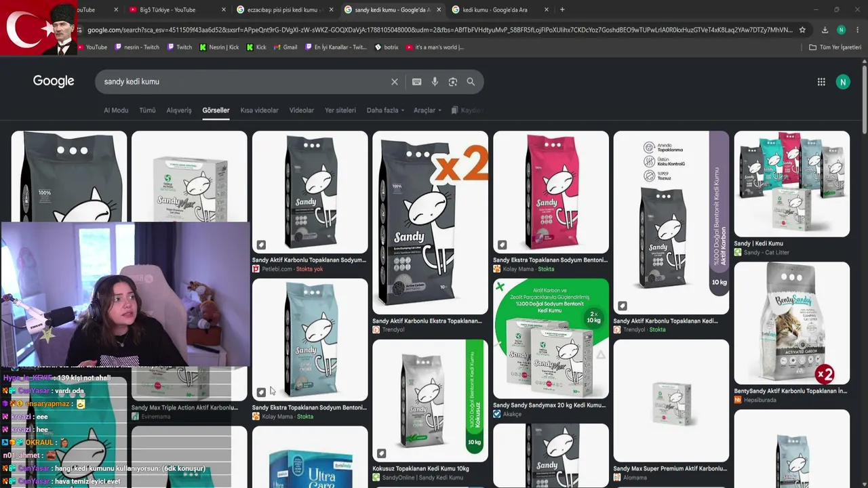Image resolution: width=868 pixels, height=488 pixels.
Task: Open the light blue Sandy Ekstra Topaklanan image
Action: (x=310, y=340)
